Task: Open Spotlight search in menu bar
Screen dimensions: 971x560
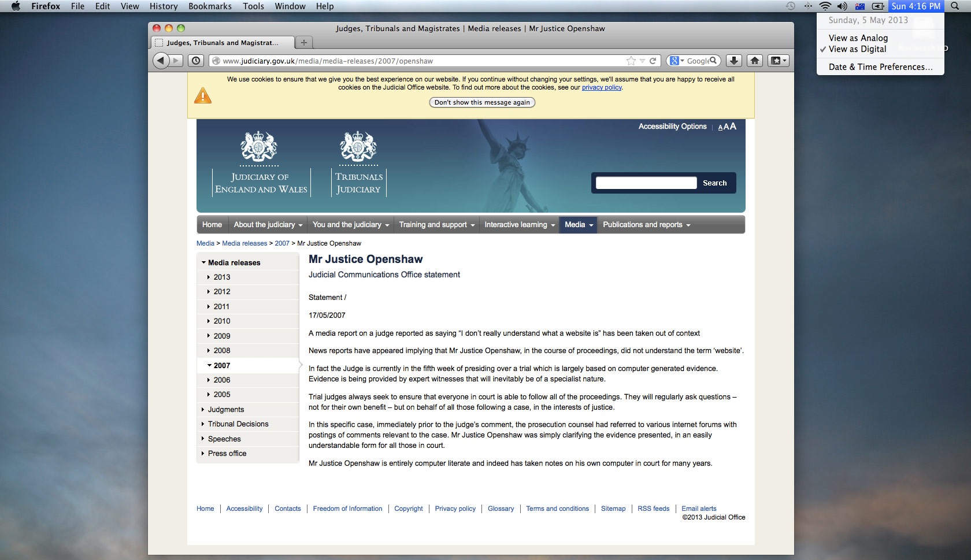Action: pos(955,6)
